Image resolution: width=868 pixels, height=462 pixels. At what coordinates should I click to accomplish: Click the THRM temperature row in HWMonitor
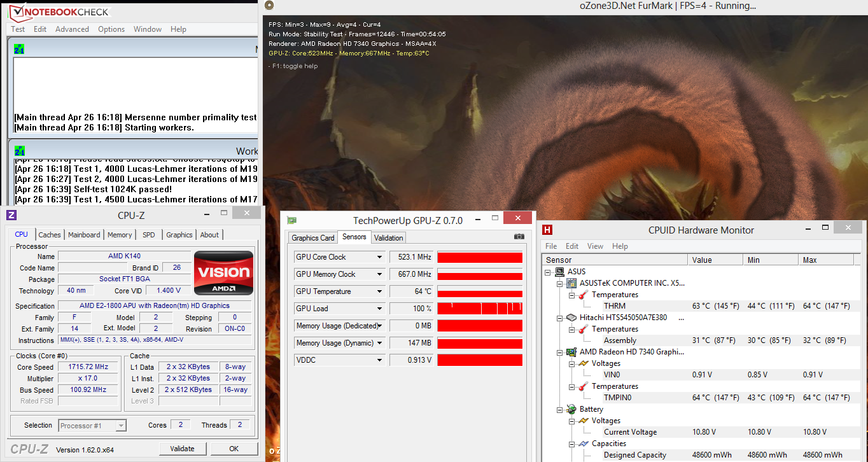(x=701, y=306)
